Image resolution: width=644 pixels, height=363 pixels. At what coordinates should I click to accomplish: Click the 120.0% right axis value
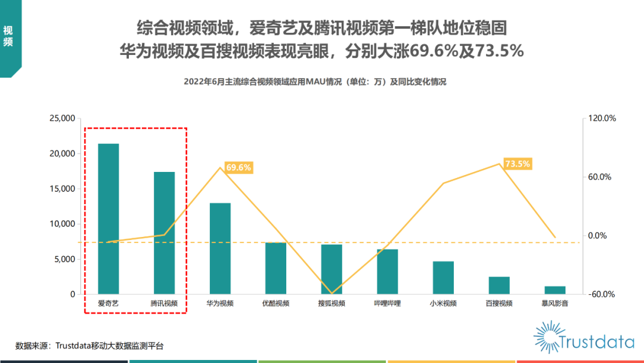(x=602, y=118)
